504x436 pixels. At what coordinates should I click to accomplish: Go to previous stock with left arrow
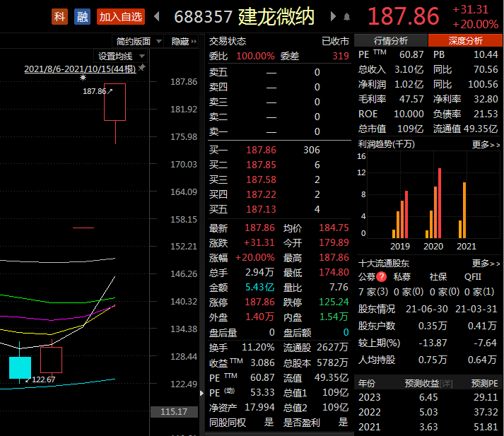click(157, 16)
